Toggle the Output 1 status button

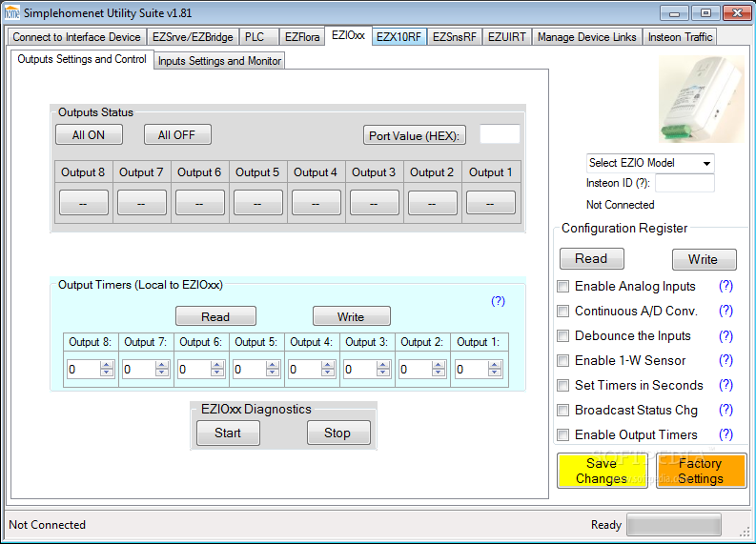click(490, 203)
